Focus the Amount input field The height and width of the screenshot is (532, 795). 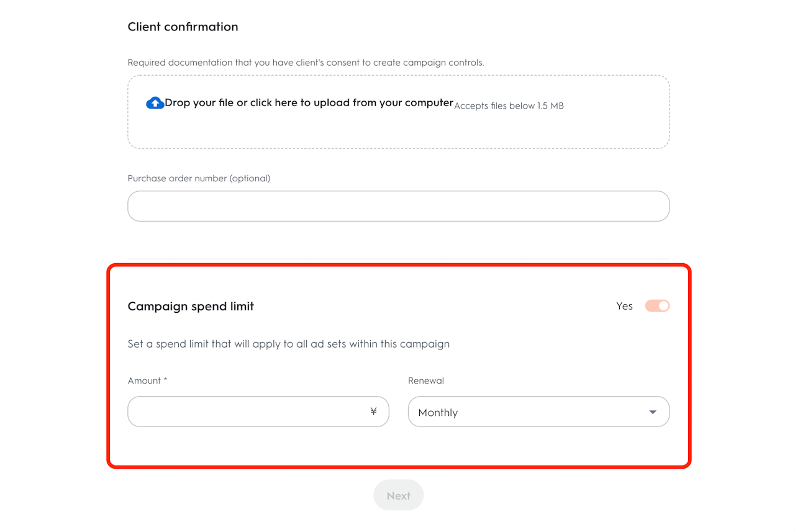point(248,412)
